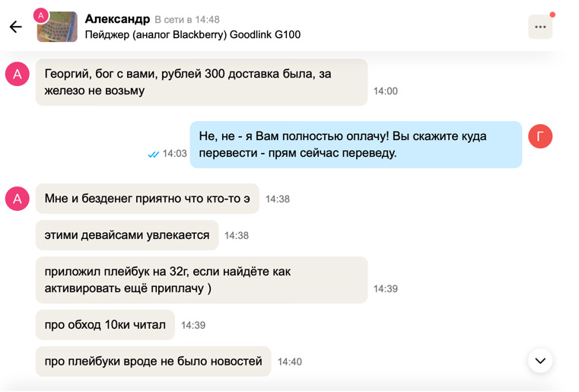Screen dimensions: 579x392
Task: Open listing title Пейджер Goodlink G100
Action: (192, 35)
